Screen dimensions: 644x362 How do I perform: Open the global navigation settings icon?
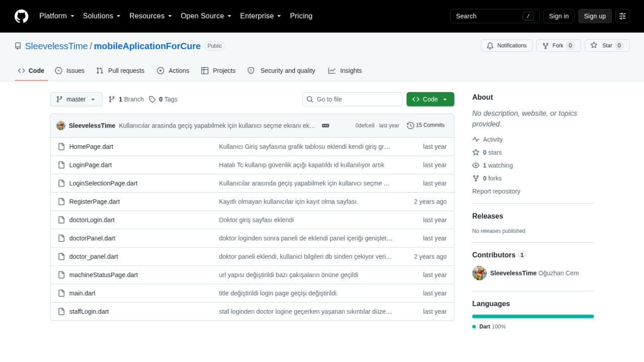pyautogui.click(x=622, y=16)
